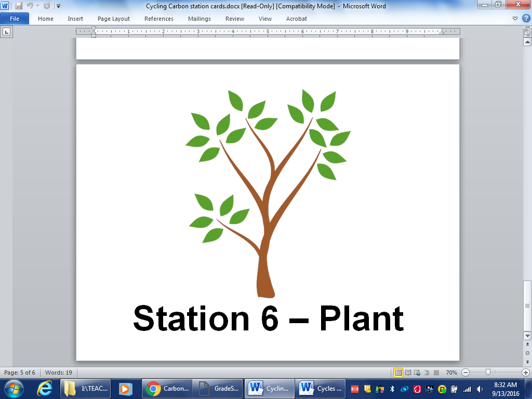This screenshot has width=532, height=399.
Task: Switch to Full Screen Reading view
Action: (x=408, y=373)
